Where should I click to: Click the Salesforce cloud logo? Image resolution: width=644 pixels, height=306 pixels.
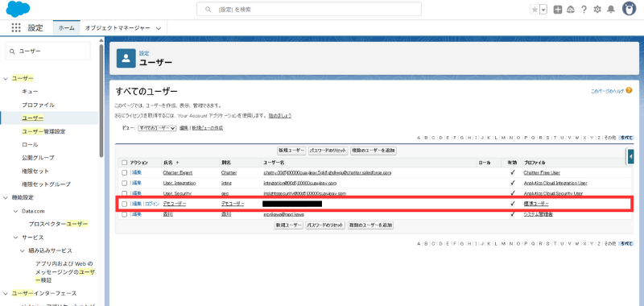pos(18,9)
